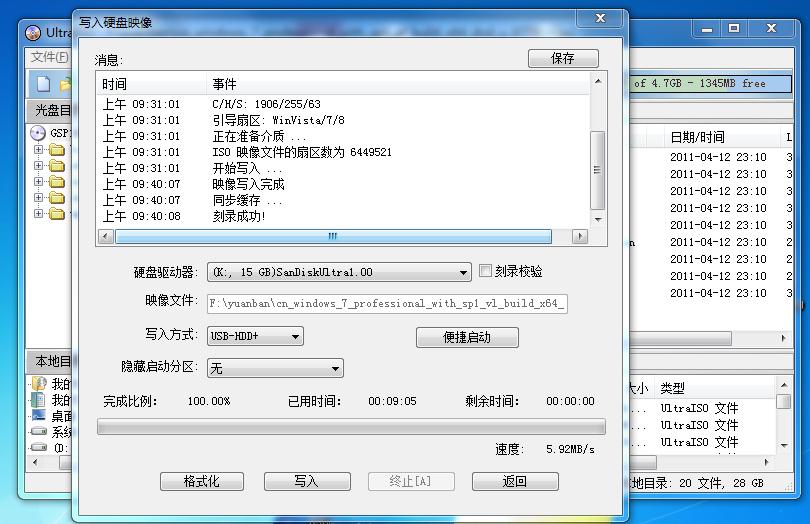Click the 便捷启动 button

click(x=467, y=337)
